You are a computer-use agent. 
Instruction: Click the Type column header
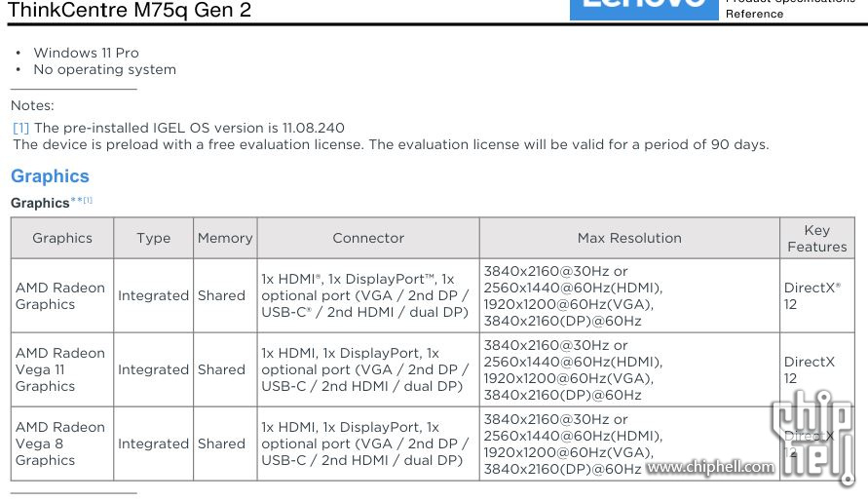tap(153, 238)
